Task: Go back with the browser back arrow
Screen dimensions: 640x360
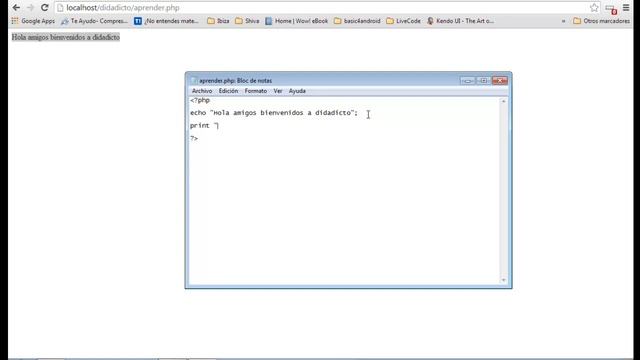Action: pos(16,8)
